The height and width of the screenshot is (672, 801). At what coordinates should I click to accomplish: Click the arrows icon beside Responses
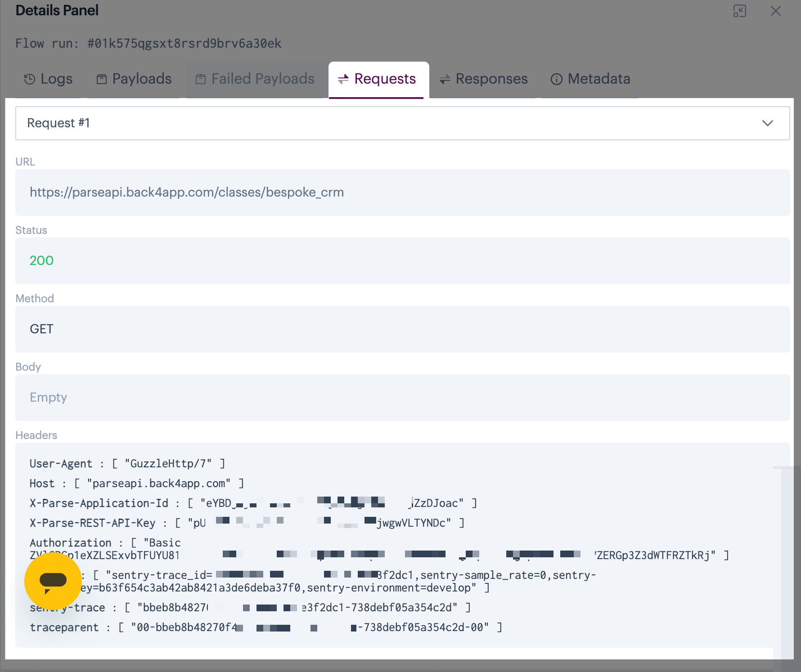445,79
